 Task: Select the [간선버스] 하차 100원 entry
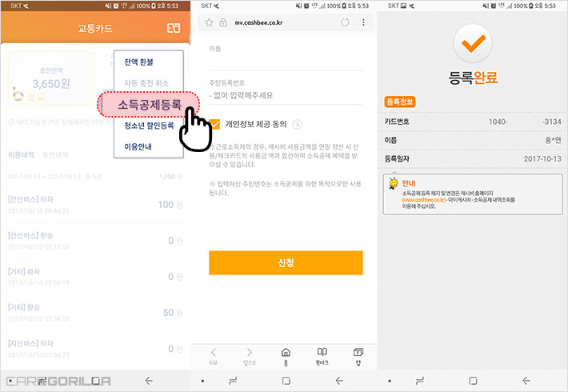pos(95,205)
